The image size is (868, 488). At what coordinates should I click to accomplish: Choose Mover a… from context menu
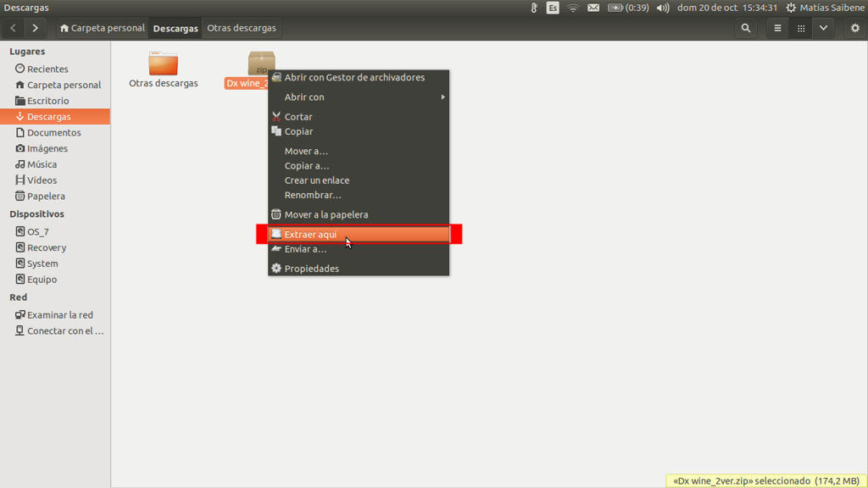pos(359,151)
